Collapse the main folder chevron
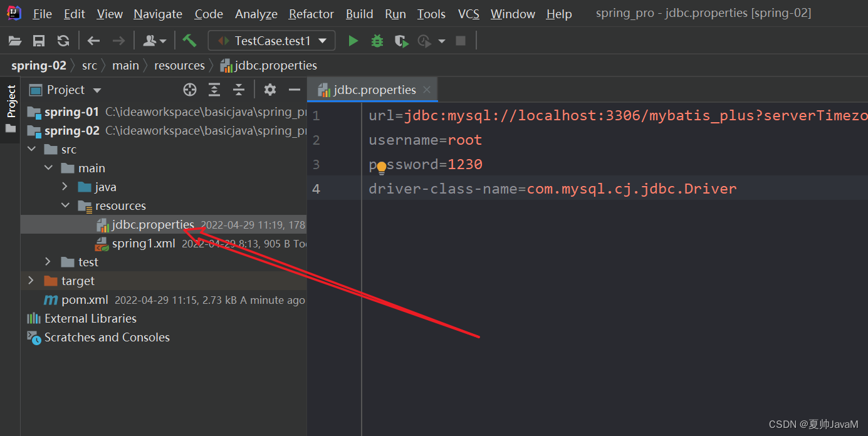This screenshot has width=868, height=436. pyautogui.click(x=48, y=169)
